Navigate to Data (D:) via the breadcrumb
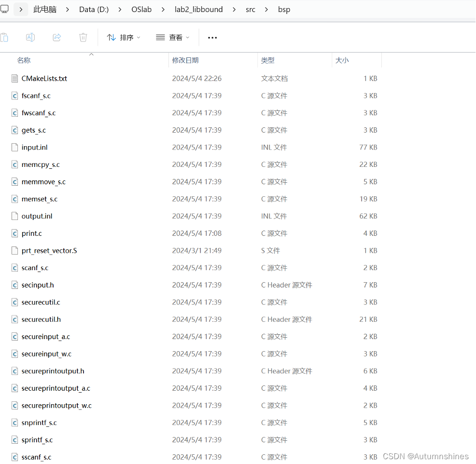 click(94, 9)
